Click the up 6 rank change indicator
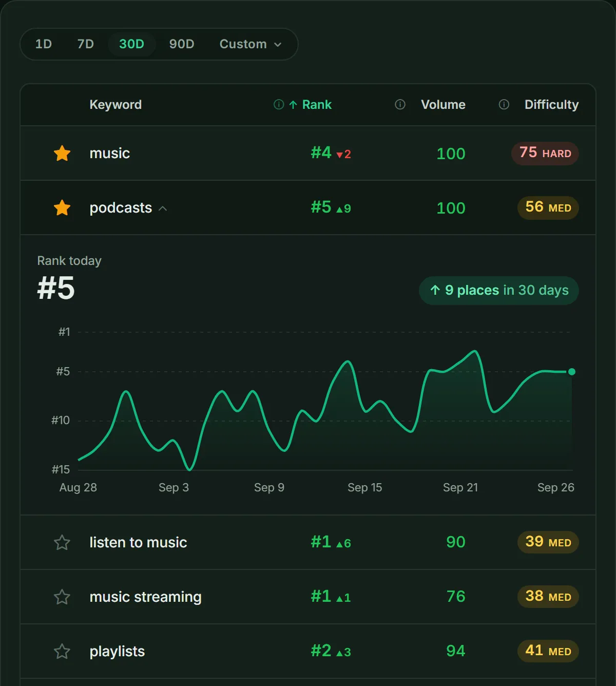 pos(343,543)
